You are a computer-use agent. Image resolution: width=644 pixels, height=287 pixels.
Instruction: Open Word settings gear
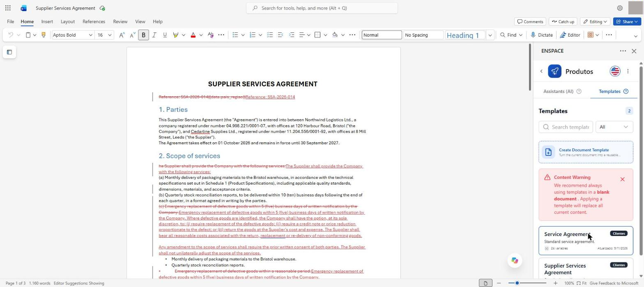pyautogui.click(x=620, y=8)
